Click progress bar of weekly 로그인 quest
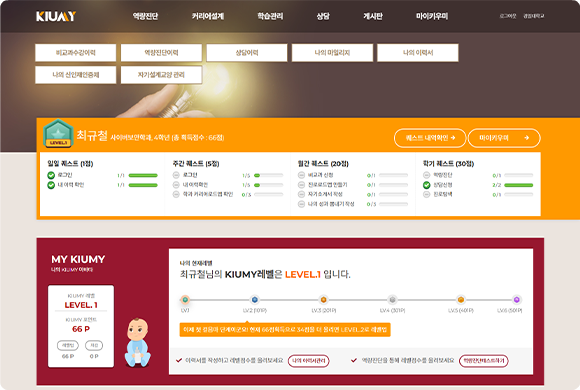580x390 pixels. pos(269,175)
